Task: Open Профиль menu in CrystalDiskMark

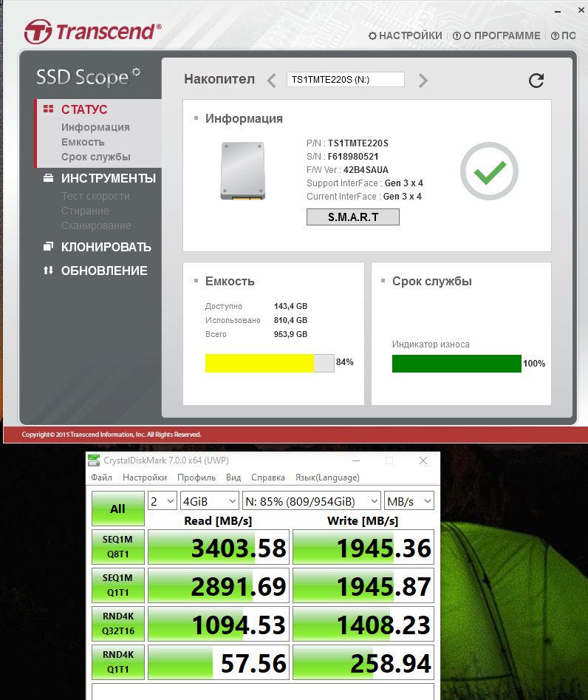Action: (196, 478)
